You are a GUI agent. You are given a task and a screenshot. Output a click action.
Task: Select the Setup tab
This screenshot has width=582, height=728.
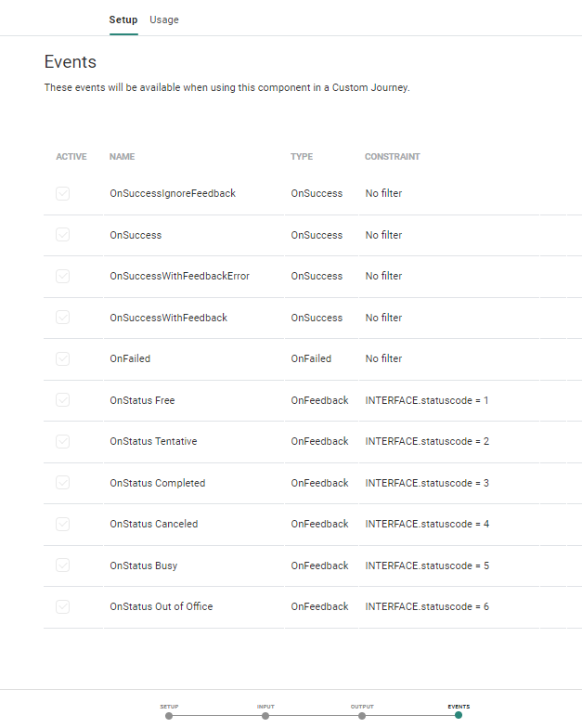[123, 19]
